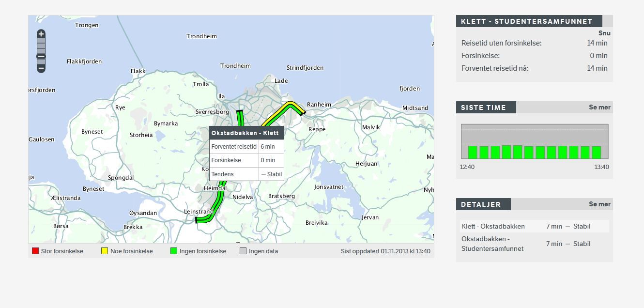
Task: Select the Klett - Okstadbakken detail row
Action: (x=534, y=226)
